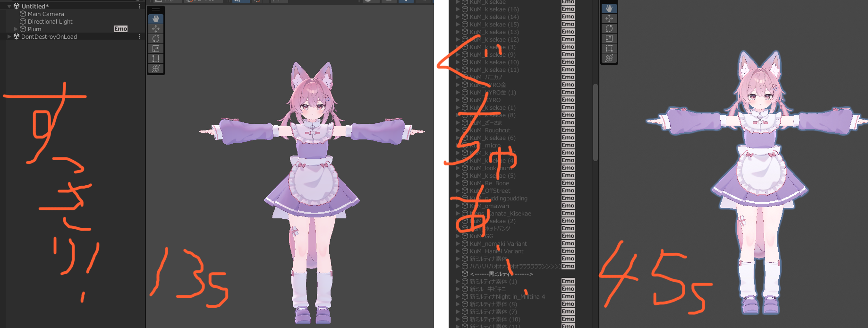
Task: Select the Hand (View) tool in right scene
Action: click(x=609, y=9)
